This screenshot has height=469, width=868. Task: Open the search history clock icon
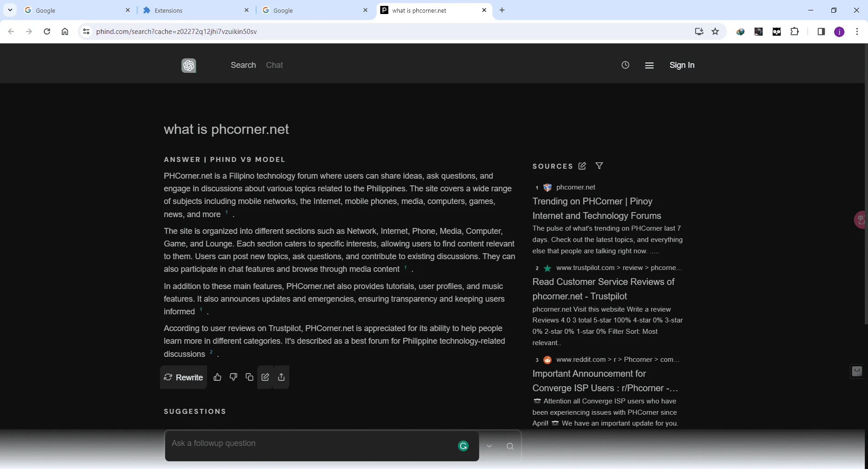[625, 65]
